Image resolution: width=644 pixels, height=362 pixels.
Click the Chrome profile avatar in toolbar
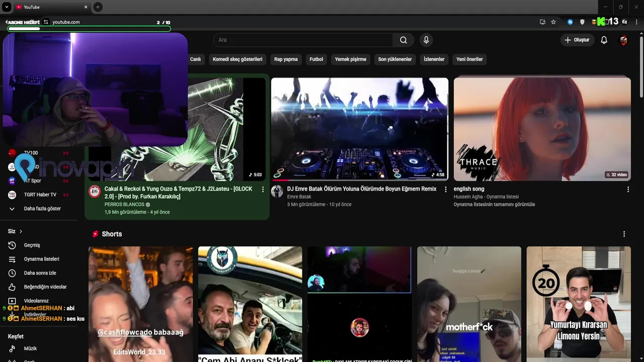pos(624,22)
